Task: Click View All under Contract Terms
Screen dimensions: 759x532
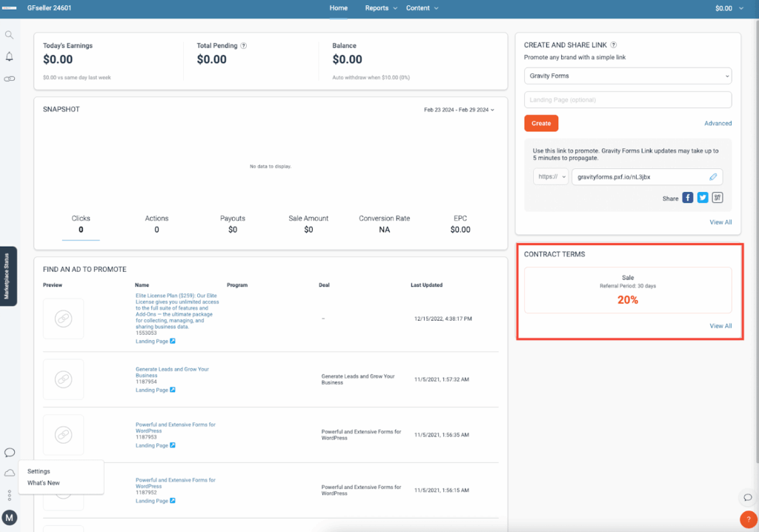Action: point(720,326)
